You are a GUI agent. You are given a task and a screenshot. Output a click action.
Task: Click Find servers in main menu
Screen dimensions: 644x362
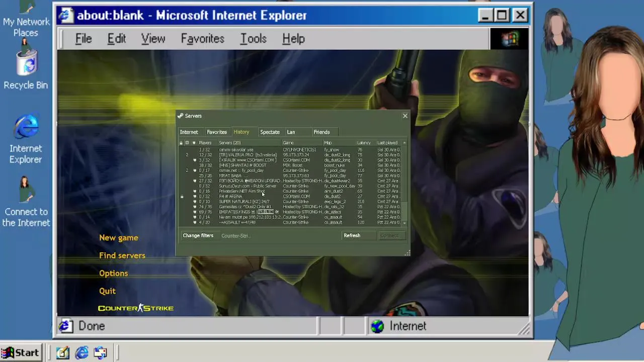point(122,255)
